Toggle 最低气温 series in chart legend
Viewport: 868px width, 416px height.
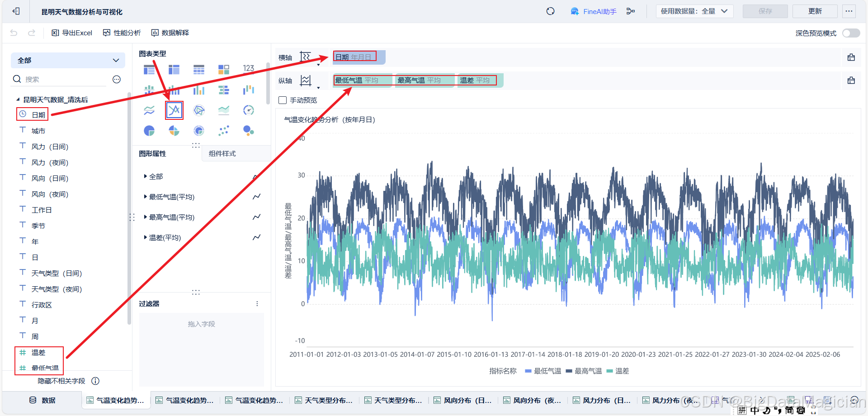tap(542, 371)
